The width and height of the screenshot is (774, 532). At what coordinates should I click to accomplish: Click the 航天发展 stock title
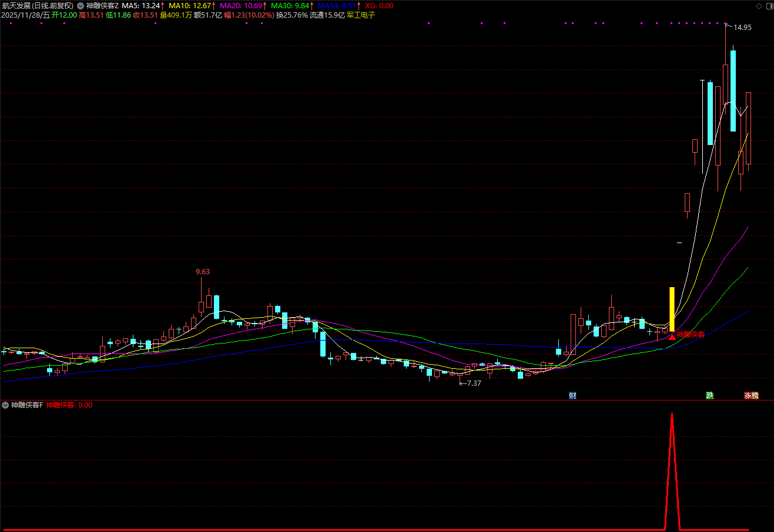coord(16,6)
